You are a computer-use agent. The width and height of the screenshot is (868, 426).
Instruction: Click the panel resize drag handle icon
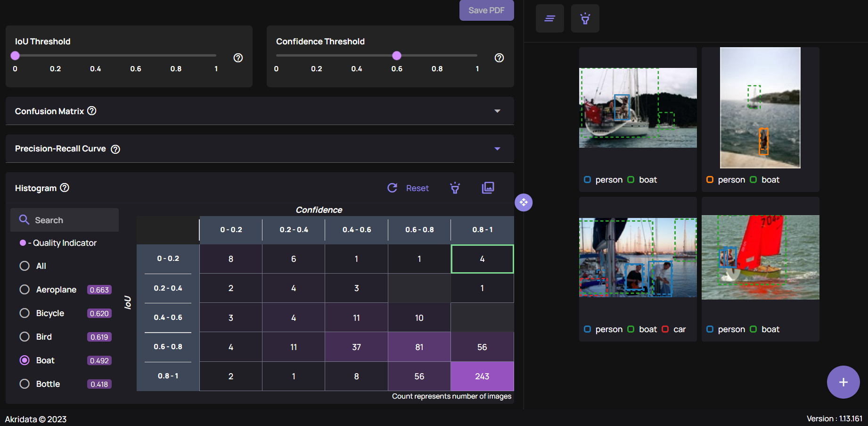(x=524, y=202)
